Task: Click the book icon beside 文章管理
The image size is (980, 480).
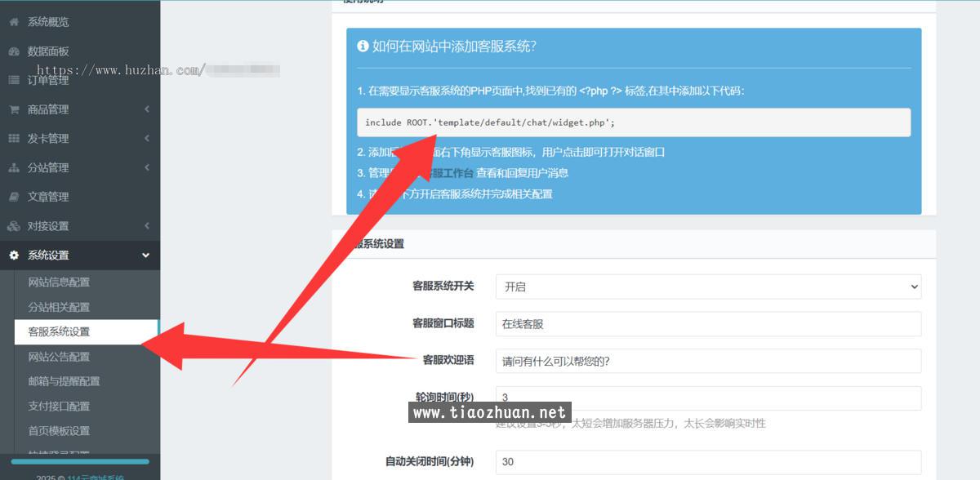Action: [x=14, y=197]
